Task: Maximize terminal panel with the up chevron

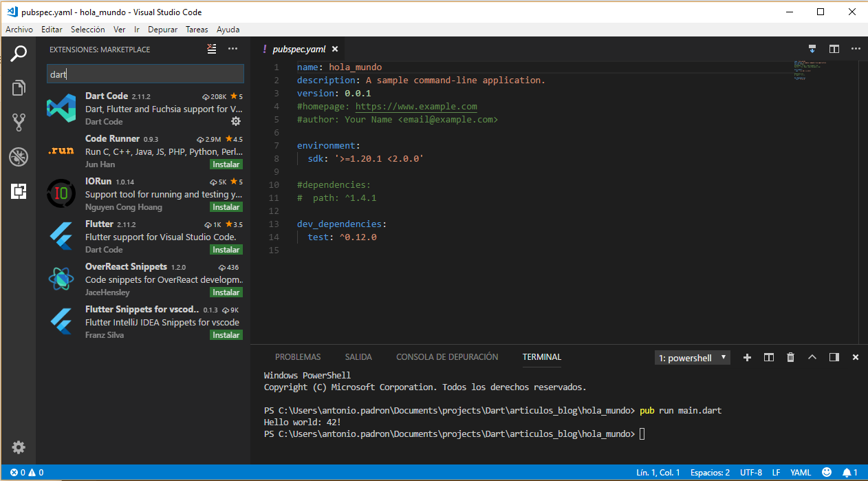Action: coord(812,357)
